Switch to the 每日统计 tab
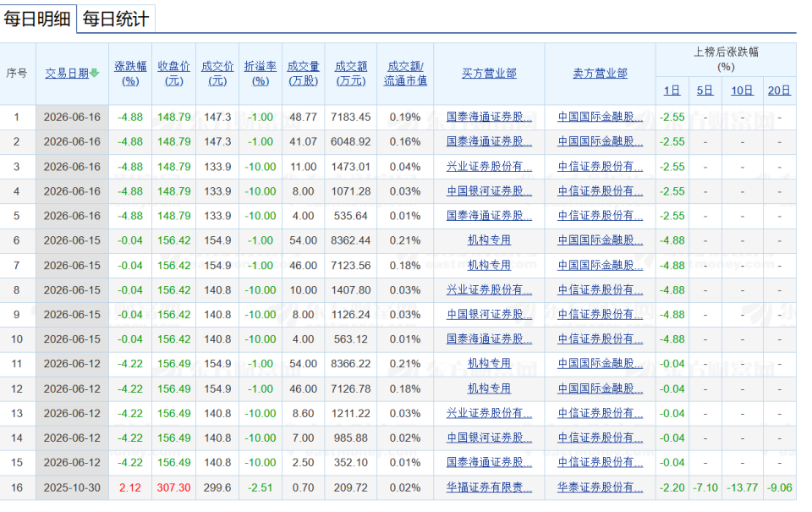The height and width of the screenshot is (512, 812). point(116,19)
